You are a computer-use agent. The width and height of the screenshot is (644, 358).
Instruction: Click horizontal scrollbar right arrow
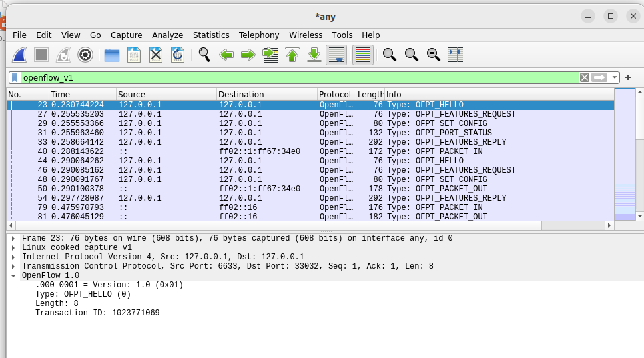tap(609, 225)
